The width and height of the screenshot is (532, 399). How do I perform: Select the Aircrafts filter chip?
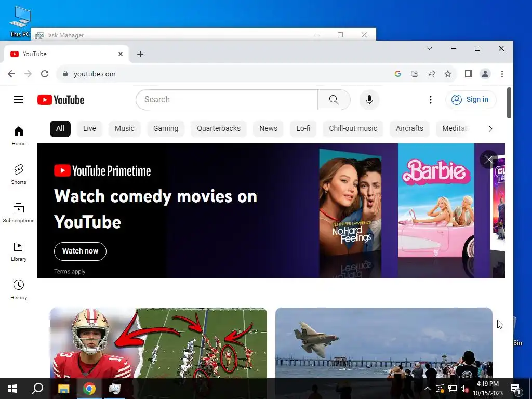(409, 129)
